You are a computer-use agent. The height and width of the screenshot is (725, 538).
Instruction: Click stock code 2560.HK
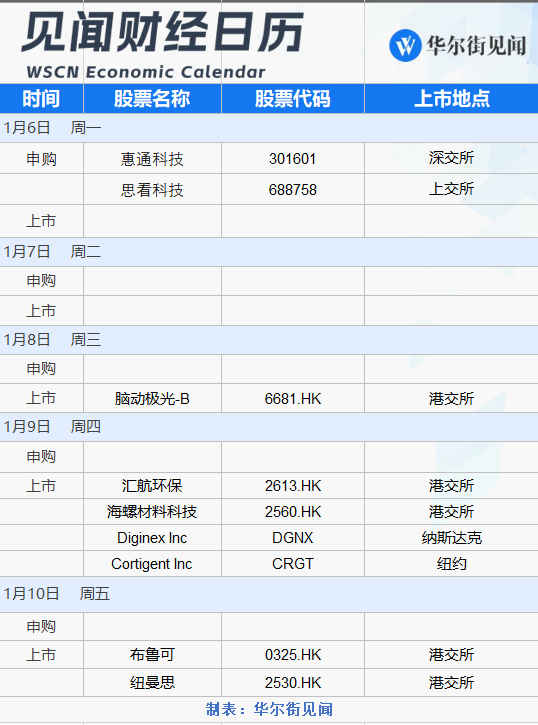coord(293,512)
